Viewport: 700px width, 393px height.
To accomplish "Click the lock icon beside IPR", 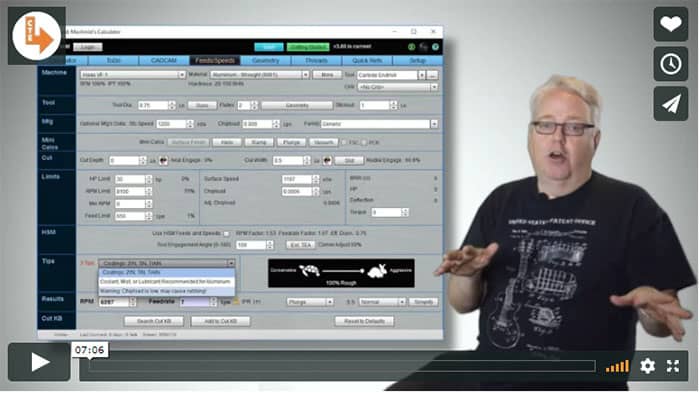I will [x=236, y=302].
